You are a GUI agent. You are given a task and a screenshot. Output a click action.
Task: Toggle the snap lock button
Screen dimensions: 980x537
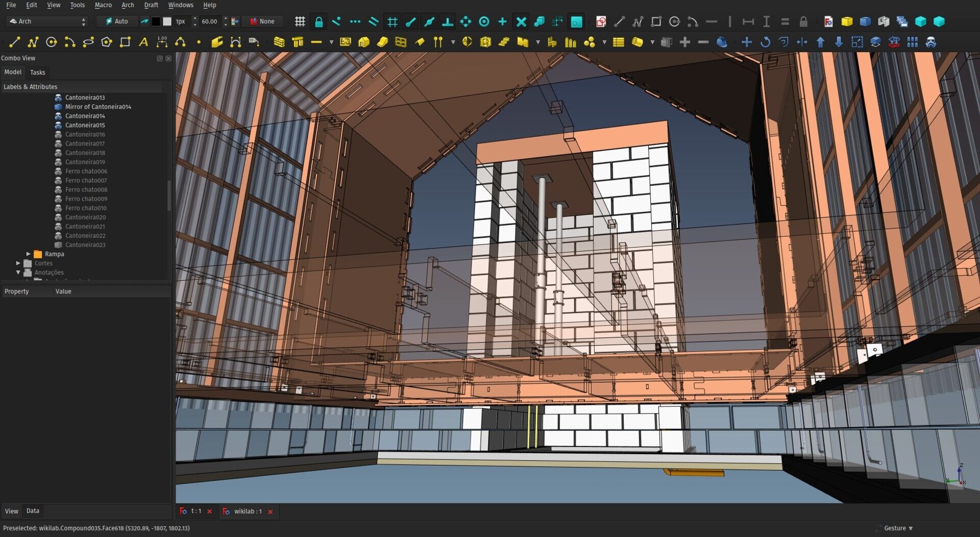point(318,21)
